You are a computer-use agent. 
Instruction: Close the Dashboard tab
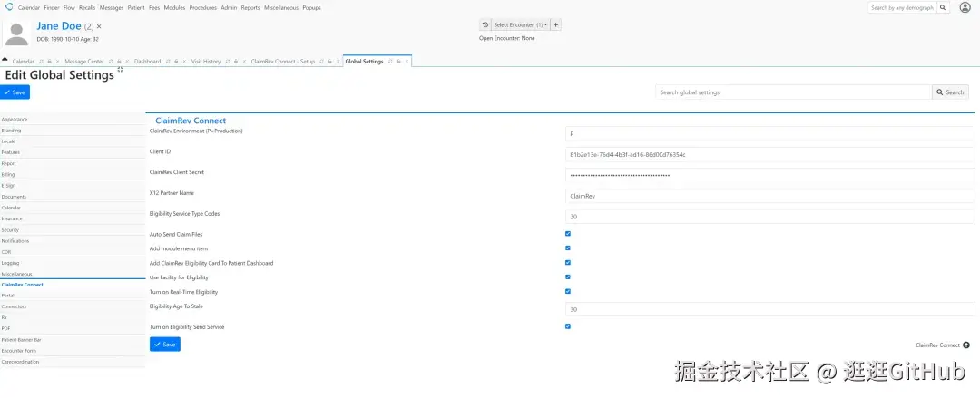(184, 62)
